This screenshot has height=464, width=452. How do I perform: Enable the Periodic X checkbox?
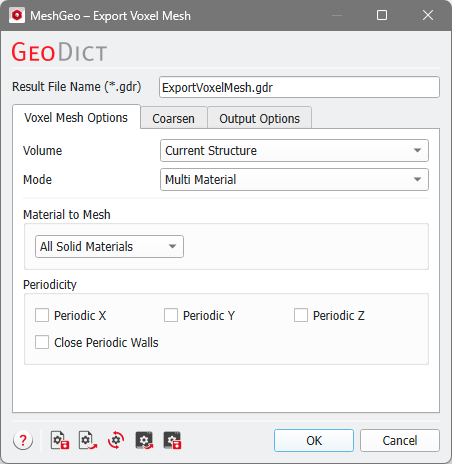point(42,315)
